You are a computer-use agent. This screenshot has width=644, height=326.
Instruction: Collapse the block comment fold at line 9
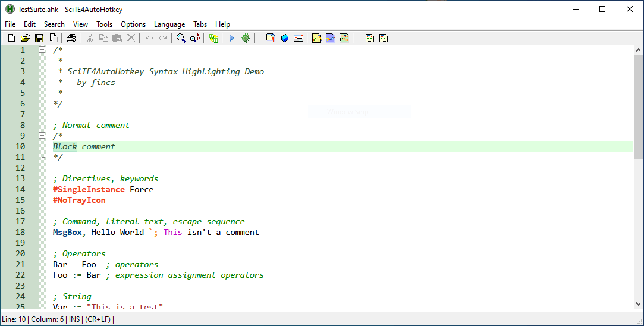point(42,135)
